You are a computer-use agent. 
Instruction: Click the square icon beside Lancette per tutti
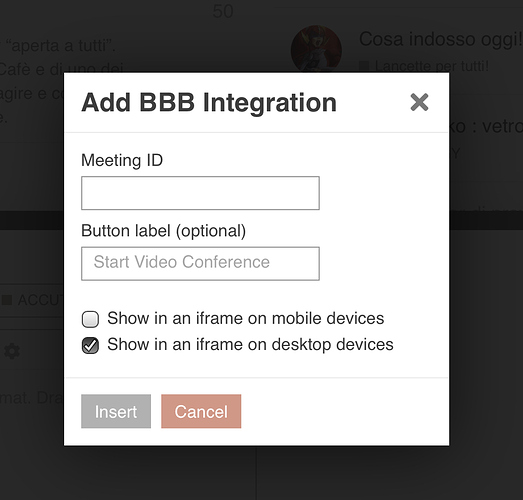coord(364,66)
